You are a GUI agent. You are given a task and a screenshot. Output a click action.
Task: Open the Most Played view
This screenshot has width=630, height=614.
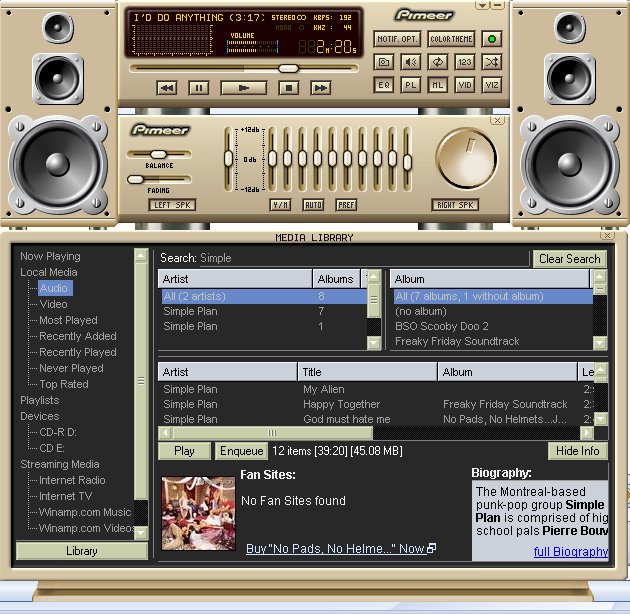coord(68,320)
